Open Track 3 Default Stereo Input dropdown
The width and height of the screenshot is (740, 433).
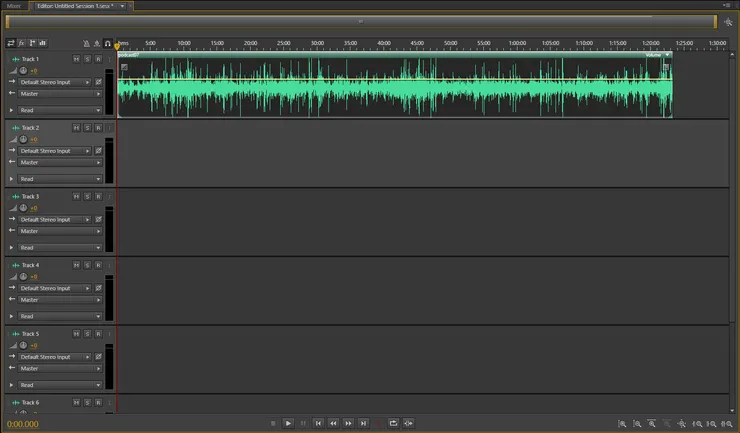pos(55,220)
